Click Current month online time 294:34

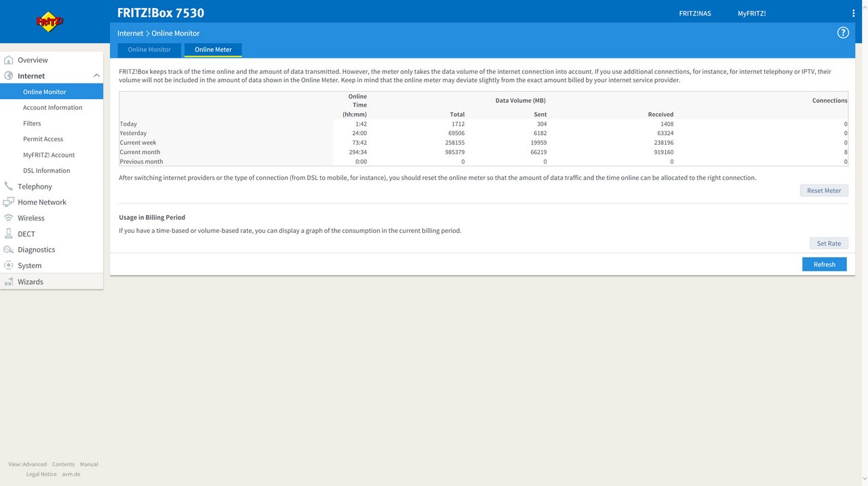(357, 152)
